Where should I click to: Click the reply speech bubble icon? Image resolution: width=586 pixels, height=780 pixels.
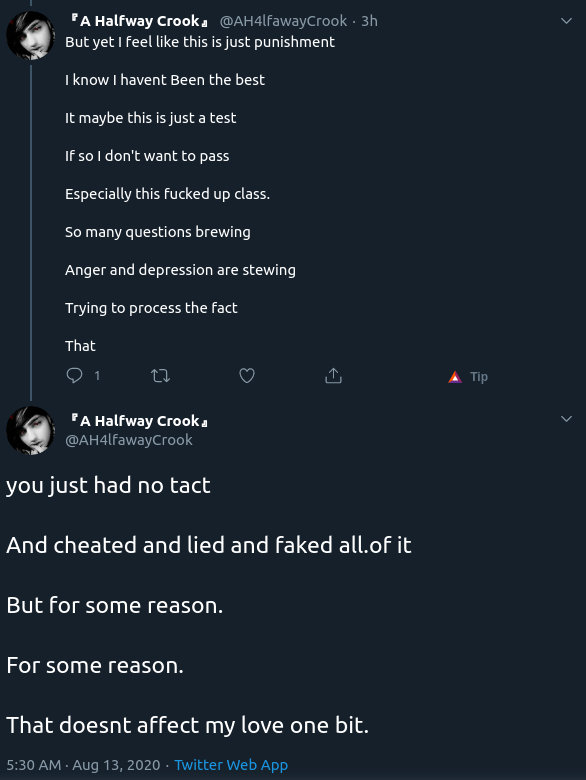(x=74, y=375)
